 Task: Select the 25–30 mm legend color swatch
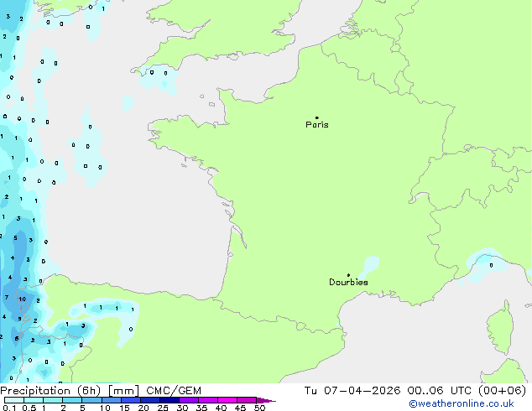[x=169, y=400]
